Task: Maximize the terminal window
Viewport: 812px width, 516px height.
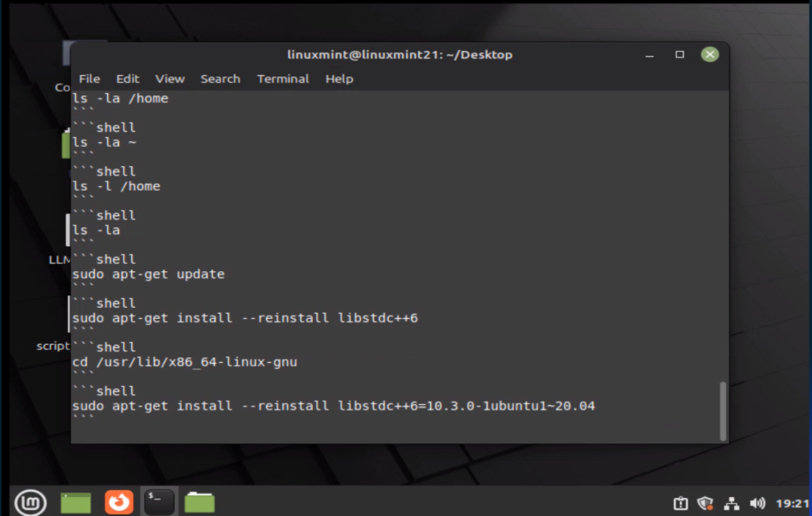Action: pyautogui.click(x=679, y=55)
